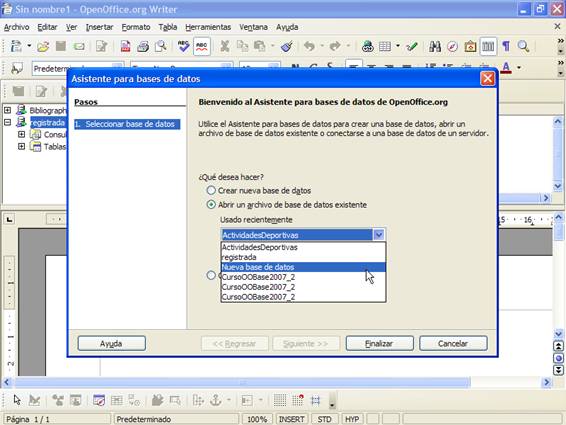Click the Previous Page double-arrow button
Viewport: 566px width, 425px height.
558,346
